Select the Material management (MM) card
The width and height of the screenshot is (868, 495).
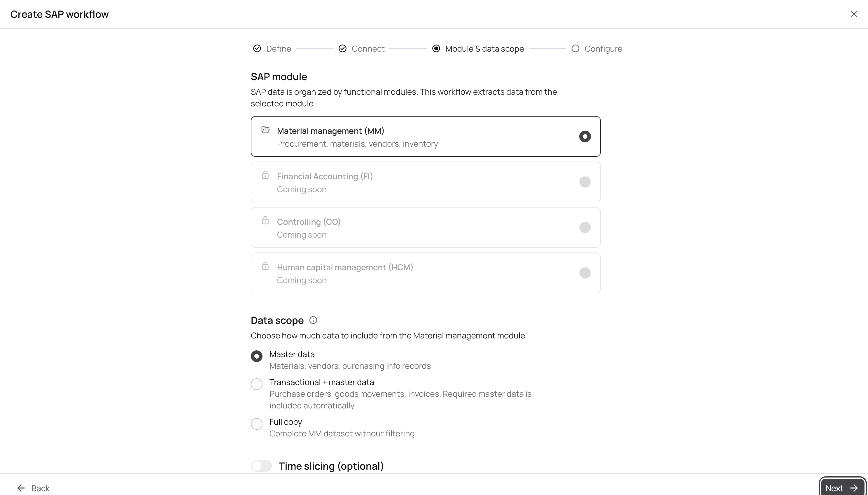(x=425, y=136)
